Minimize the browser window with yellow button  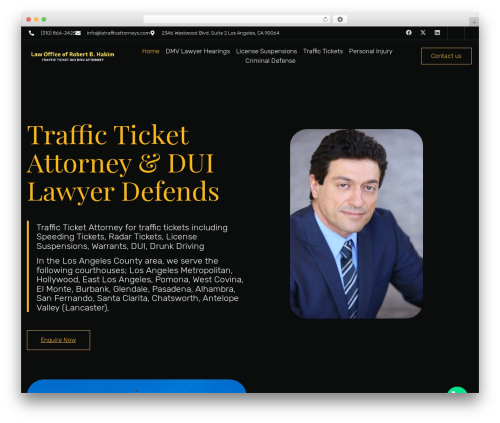[36, 19]
